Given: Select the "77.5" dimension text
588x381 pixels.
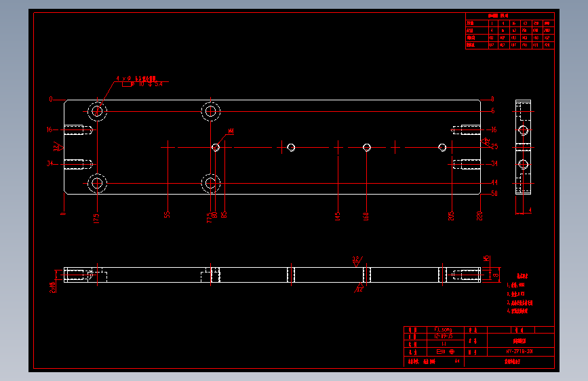Looking at the screenshot, I should pos(209,218).
